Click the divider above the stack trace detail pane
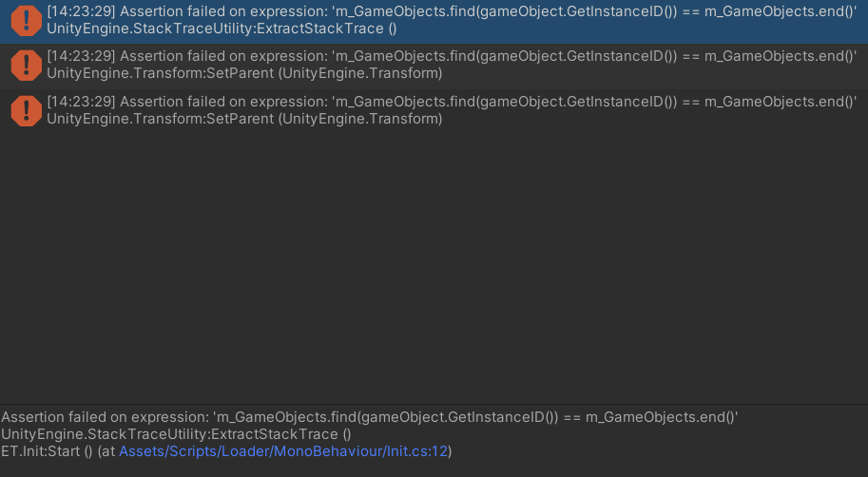 (x=434, y=404)
